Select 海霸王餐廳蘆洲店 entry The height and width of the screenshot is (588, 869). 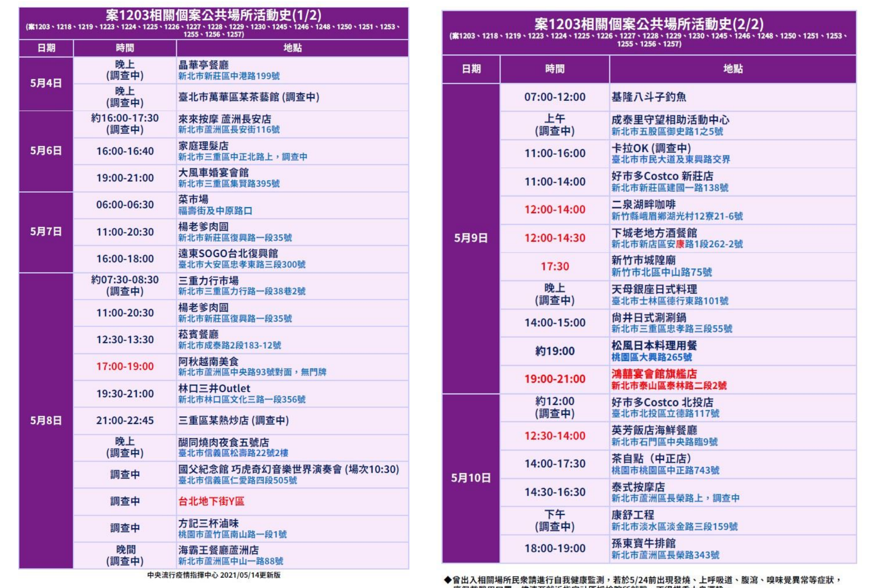coord(218,550)
